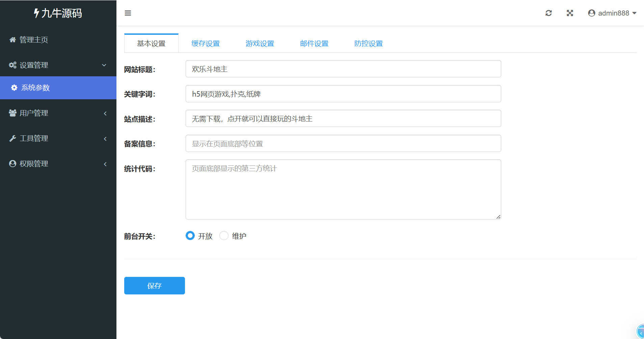644x339 pixels.
Task: Select the 开放 radio button
Action: [x=190, y=235]
